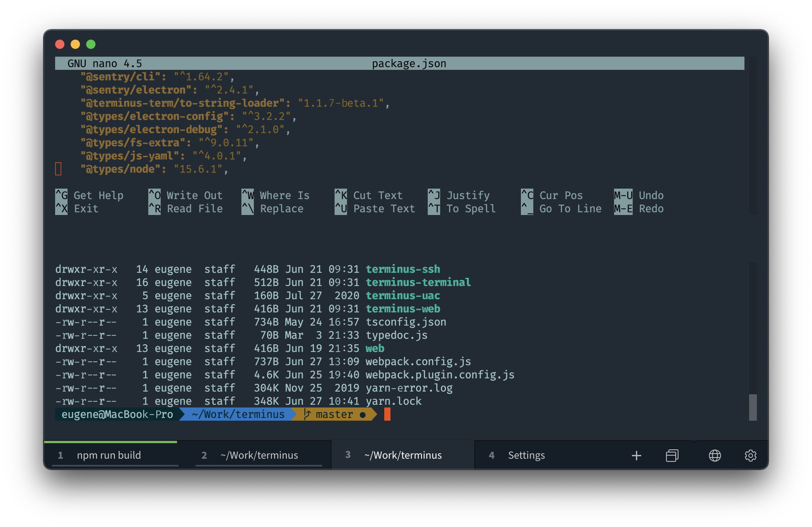
Task: Open the Settings tab
Action: click(526, 455)
